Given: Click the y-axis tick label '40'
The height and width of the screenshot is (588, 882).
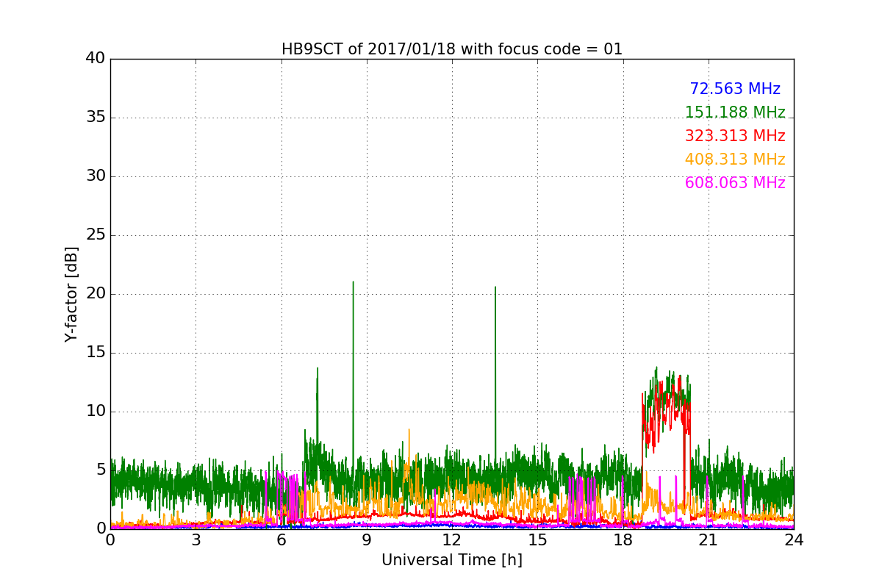Looking at the screenshot, I should (96, 59).
